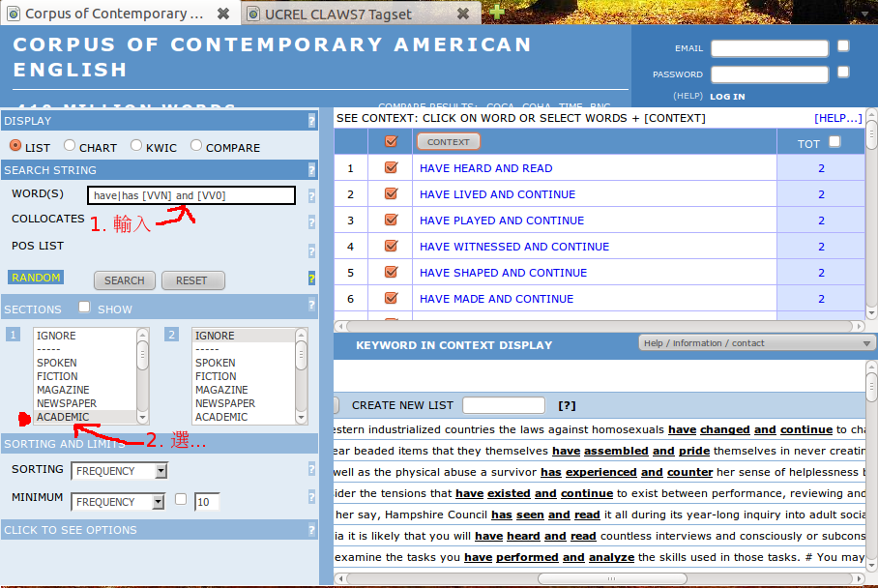The image size is (878, 588).
Task: Toggle the MINIMUM frequency checkbox
Action: point(180,499)
